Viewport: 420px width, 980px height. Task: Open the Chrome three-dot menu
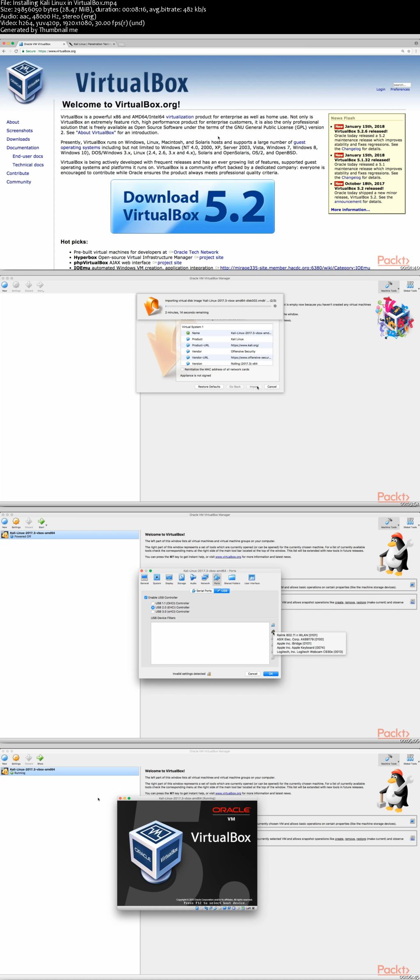(x=416, y=51)
